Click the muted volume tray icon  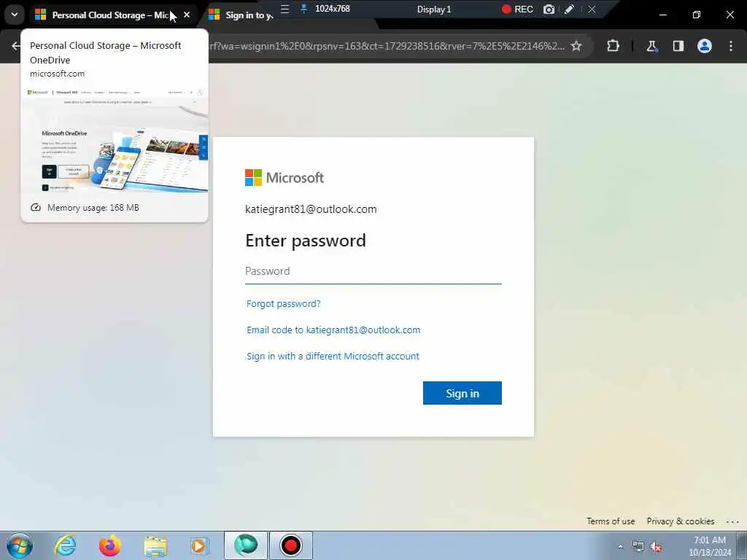tap(656, 546)
